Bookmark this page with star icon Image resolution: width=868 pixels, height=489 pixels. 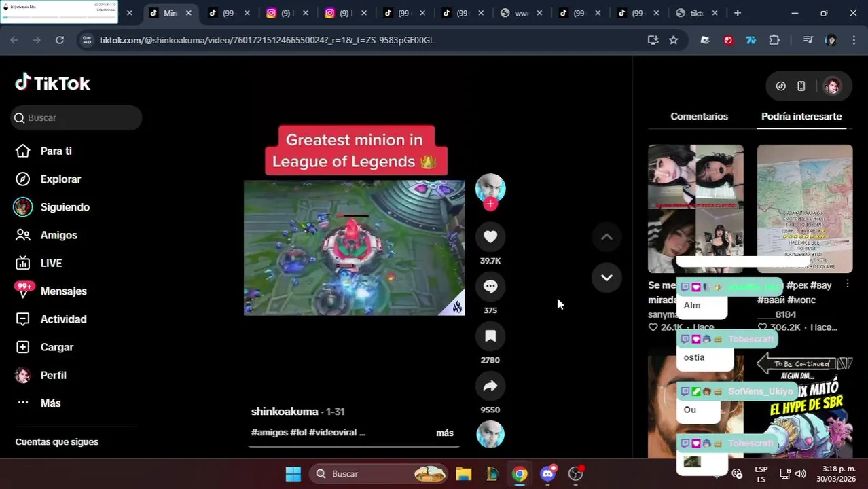click(x=673, y=40)
